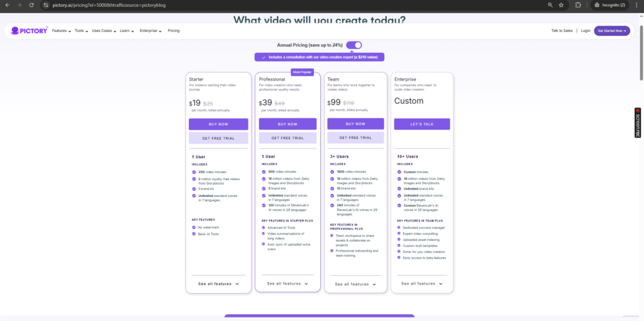This screenshot has width=644, height=321.
Task: Open the Tools dropdown menu
Action: point(81,31)
